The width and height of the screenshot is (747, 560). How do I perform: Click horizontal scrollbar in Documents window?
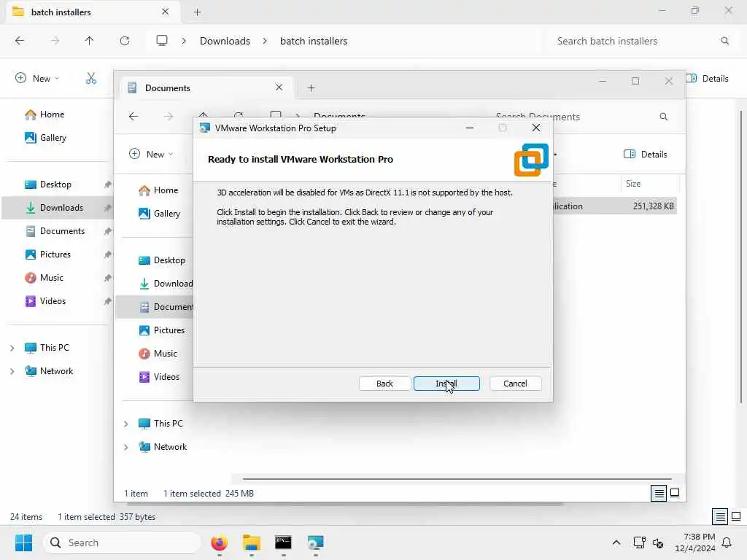[457, 479]
